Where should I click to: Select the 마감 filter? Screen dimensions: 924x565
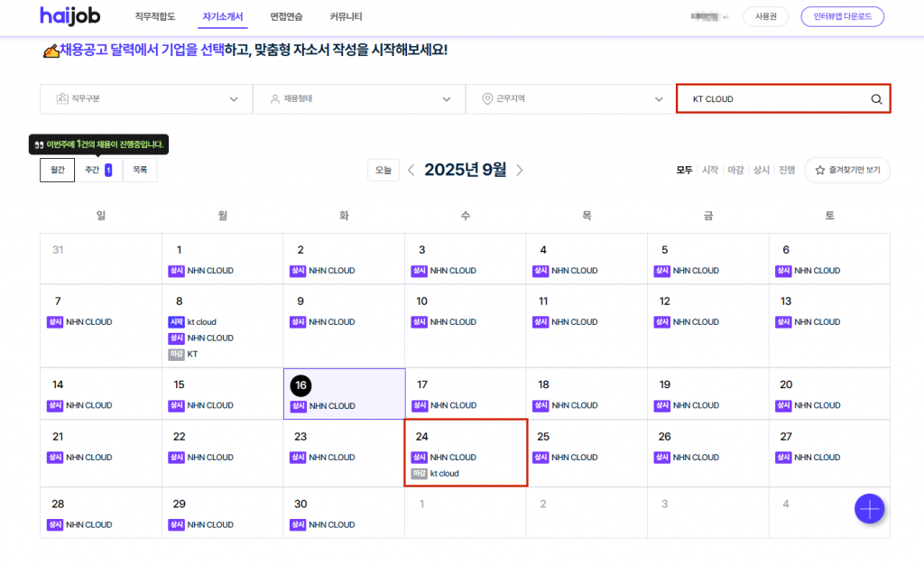(735, 170)
